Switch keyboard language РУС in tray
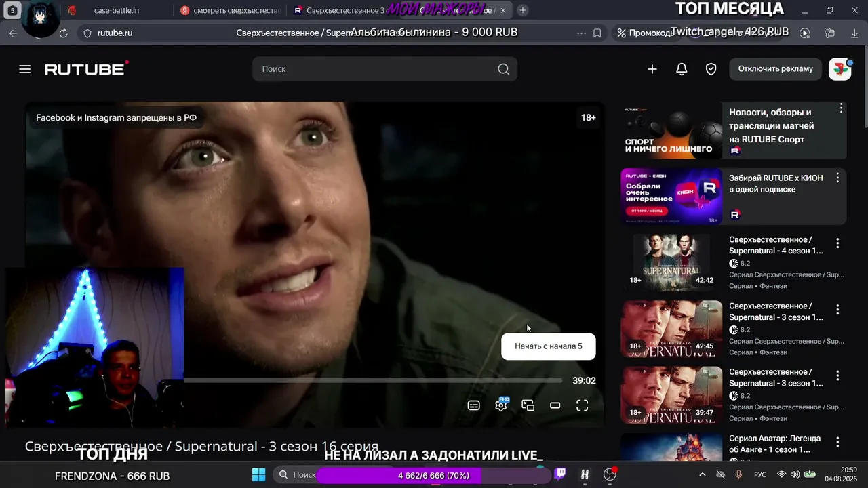The height and width of the screenshot is (488, 868). 761,474
